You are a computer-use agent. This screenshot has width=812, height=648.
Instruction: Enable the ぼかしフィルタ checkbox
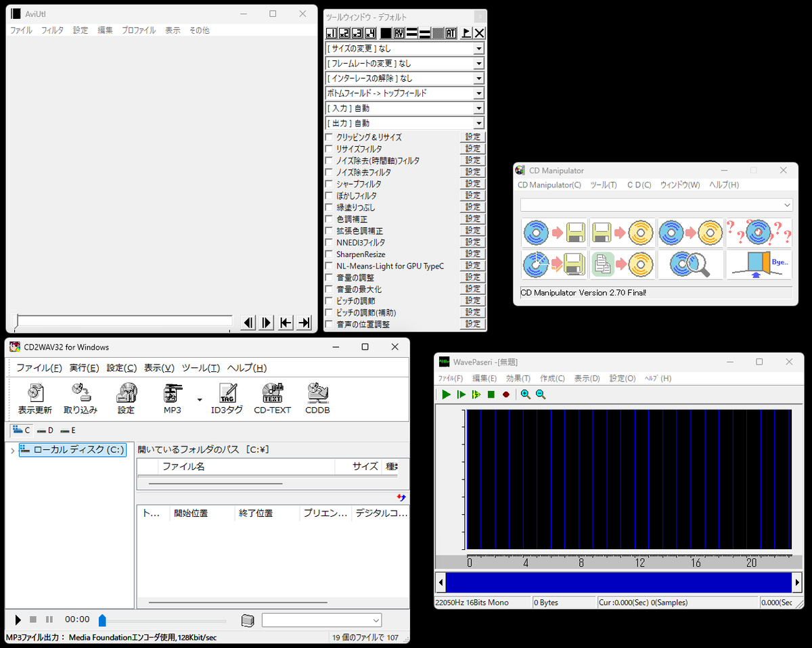click(x=329, y=195)
